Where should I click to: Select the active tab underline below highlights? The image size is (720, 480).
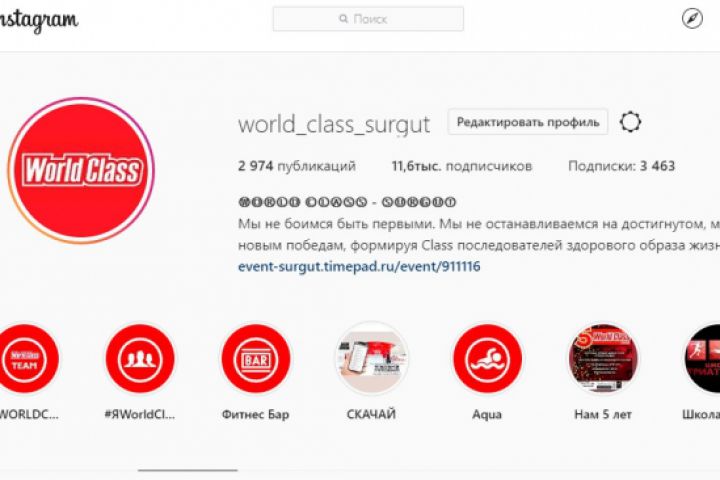[x=188, y=470]
